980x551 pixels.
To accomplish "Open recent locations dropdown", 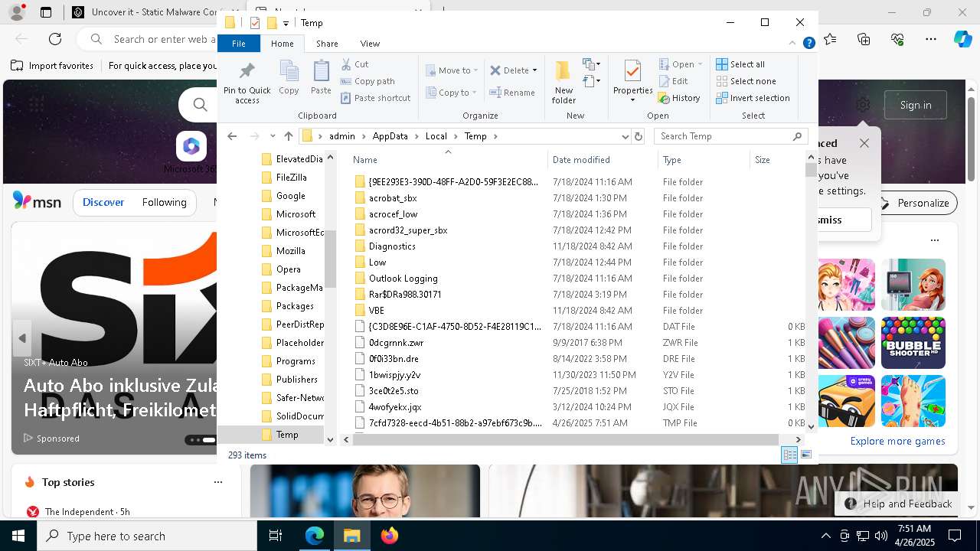I will click(x=273, y=136).
